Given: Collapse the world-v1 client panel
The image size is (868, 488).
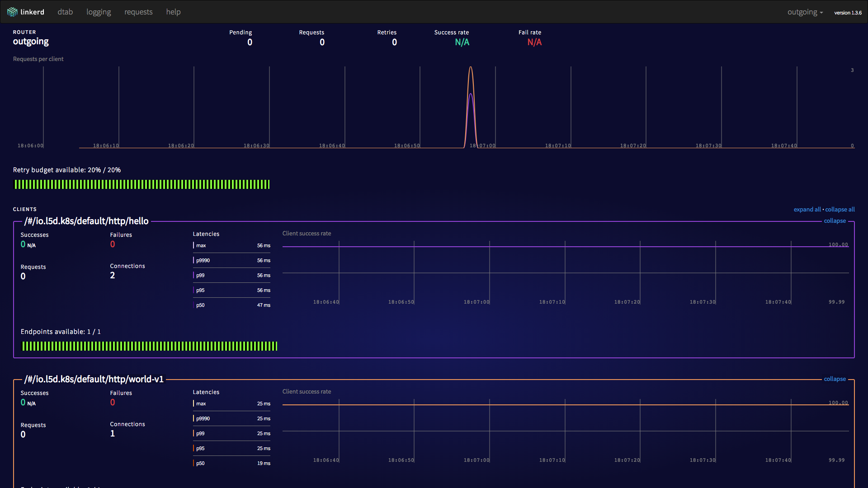Looking at the screenshot, I should (x=835, y=379).
